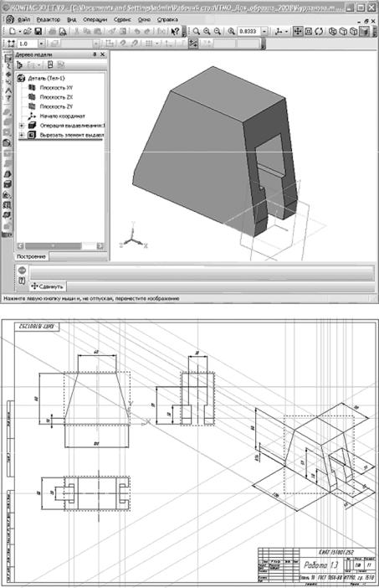The width and height of the screenshot is (379, 588).
Task: Stop command icon in property panel
Action: tap(22, 270)
